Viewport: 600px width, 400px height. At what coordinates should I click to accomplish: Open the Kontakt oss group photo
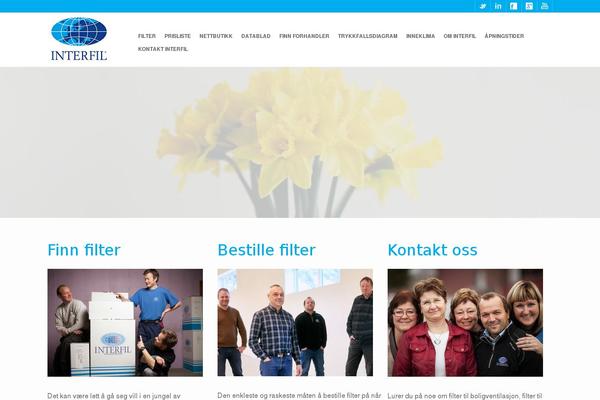click(x=465, y=323)
